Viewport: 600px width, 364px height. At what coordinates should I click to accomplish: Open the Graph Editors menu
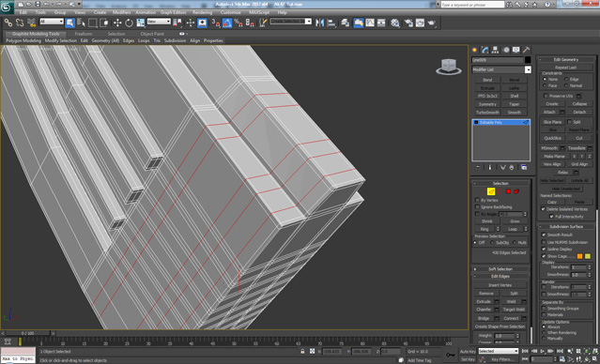(x=175, y=12)
